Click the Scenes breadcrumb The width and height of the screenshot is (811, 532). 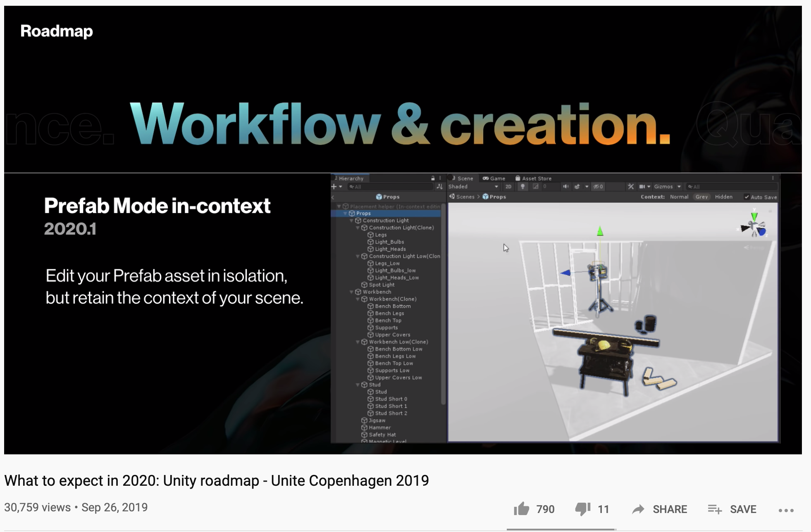462,197
